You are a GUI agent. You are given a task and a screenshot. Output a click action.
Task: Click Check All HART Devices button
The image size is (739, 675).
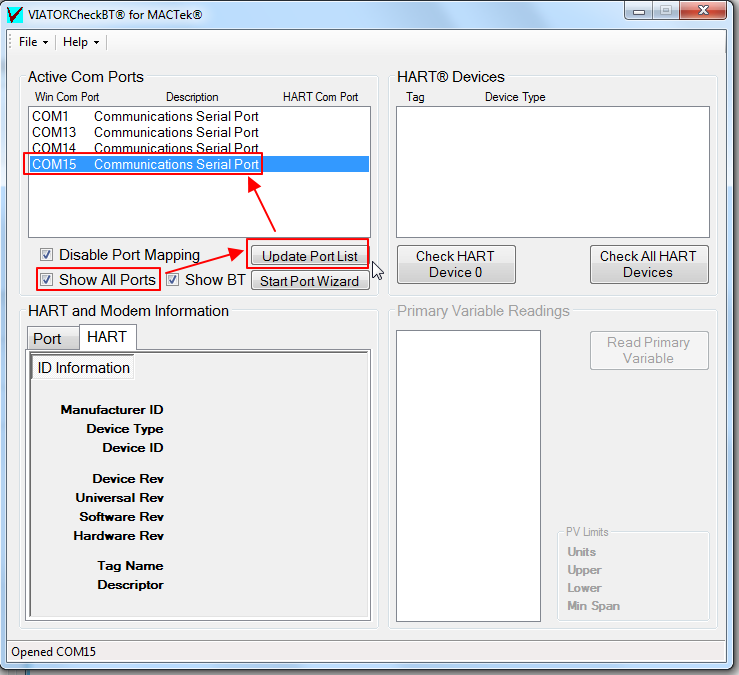[649, 264]
